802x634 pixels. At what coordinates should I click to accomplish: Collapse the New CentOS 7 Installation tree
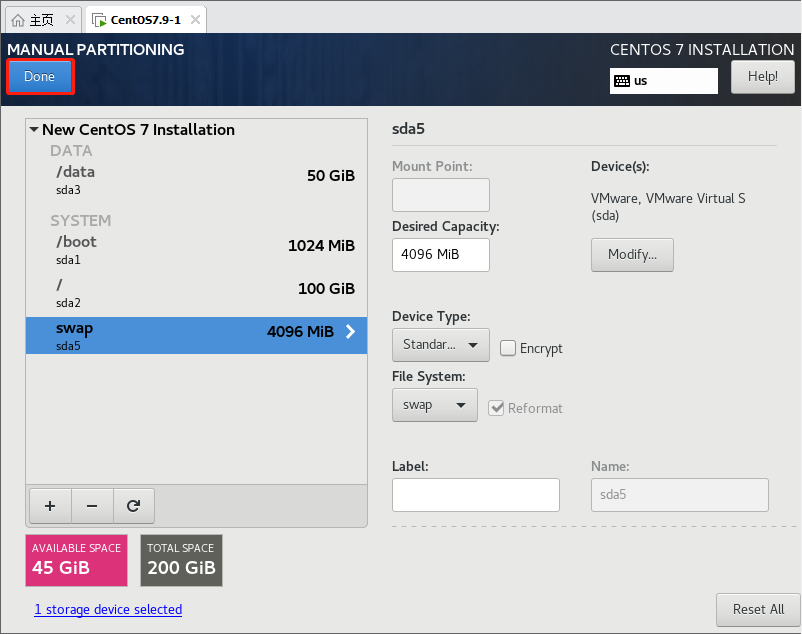pos(34,130)
